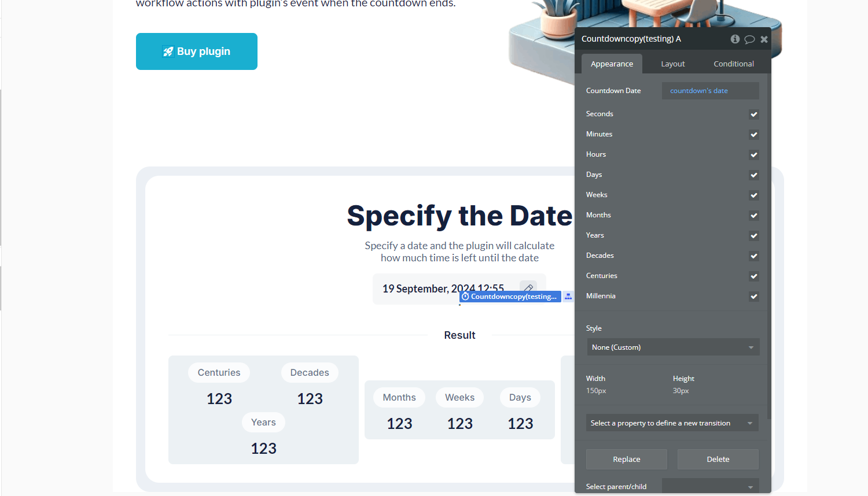This screenshot has height=496, width=868.
Task: Edit the countdown's date expression field
Action: [710, 90]
